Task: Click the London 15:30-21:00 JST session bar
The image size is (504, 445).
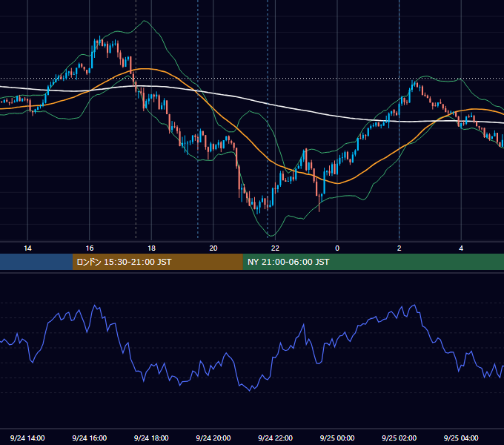Action: (x=157, y=262)
